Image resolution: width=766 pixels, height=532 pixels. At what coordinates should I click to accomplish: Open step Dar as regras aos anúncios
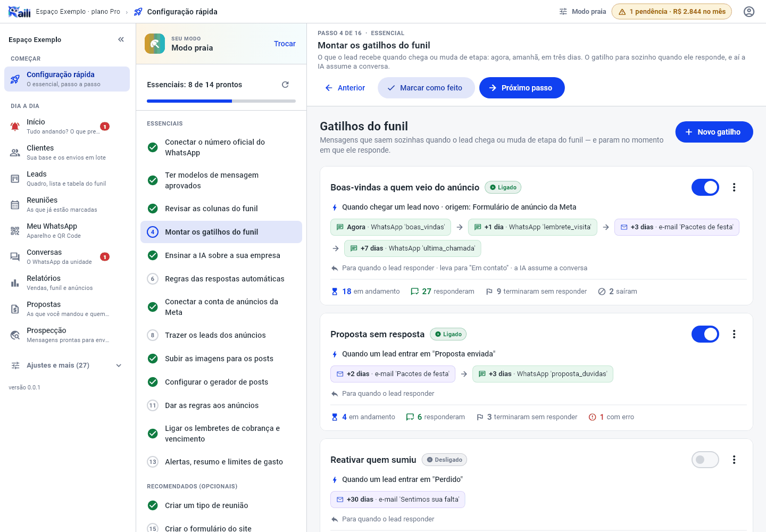221,405
